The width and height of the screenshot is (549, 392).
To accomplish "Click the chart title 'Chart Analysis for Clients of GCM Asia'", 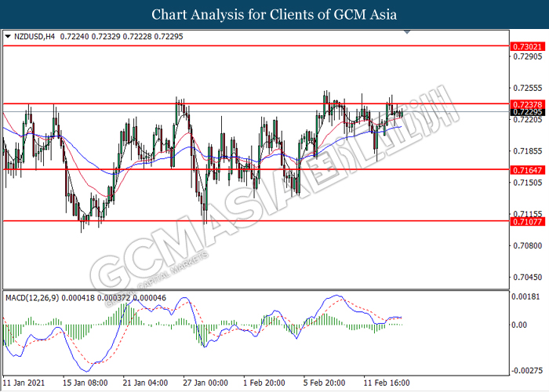I will (274, 14).
